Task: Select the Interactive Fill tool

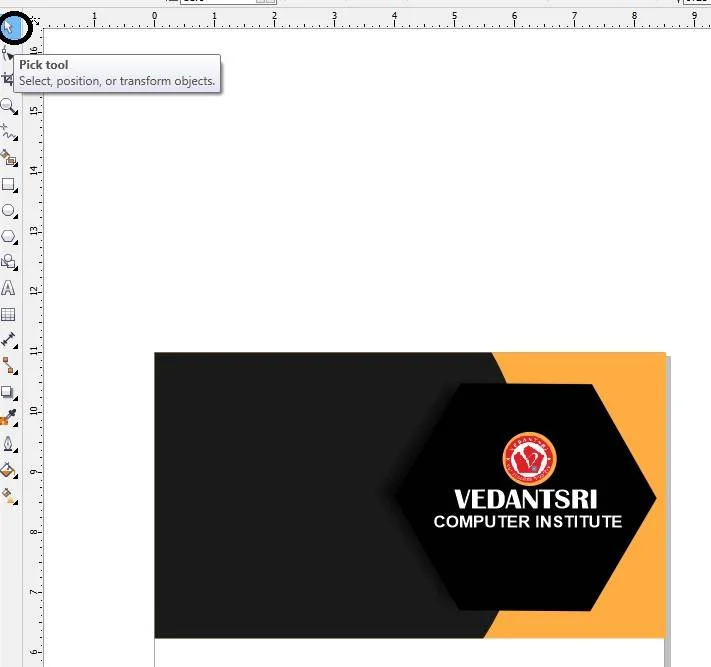Action: [x=8, y=496]
